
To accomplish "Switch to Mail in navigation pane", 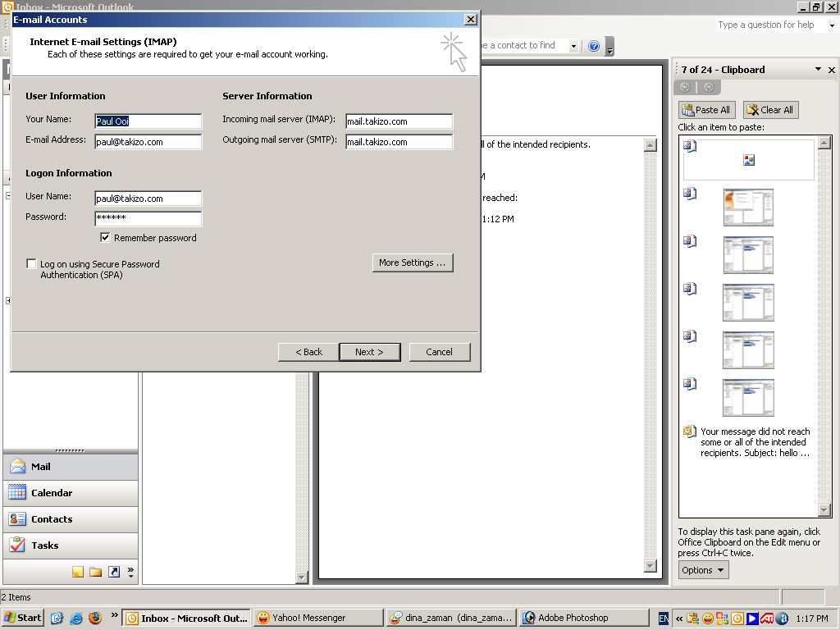I will 71,467.
